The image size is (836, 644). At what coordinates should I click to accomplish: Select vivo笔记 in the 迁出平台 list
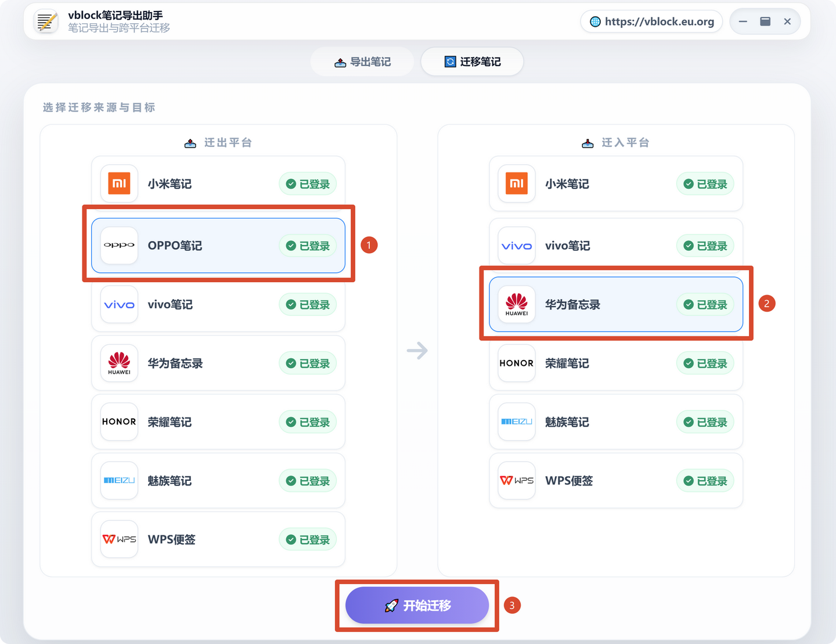click(218, 304)
